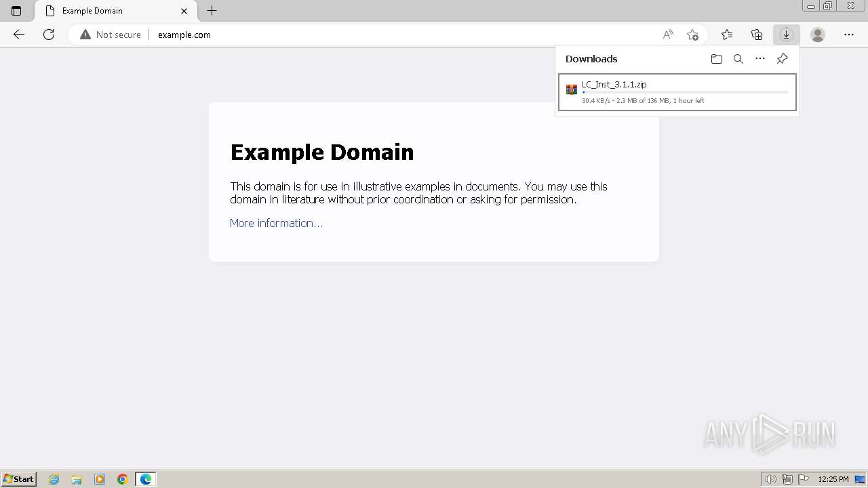Launch Google Chrome from taskbar

coord(123,479)
